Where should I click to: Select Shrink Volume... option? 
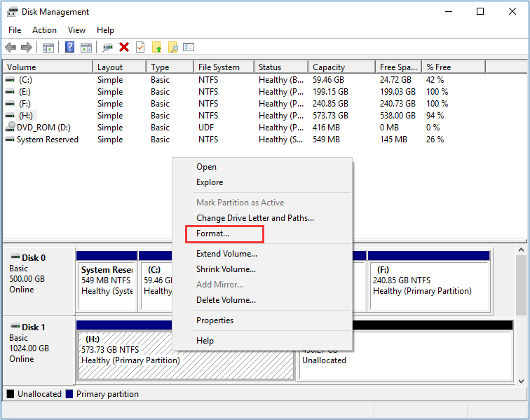tap(262, 269)
